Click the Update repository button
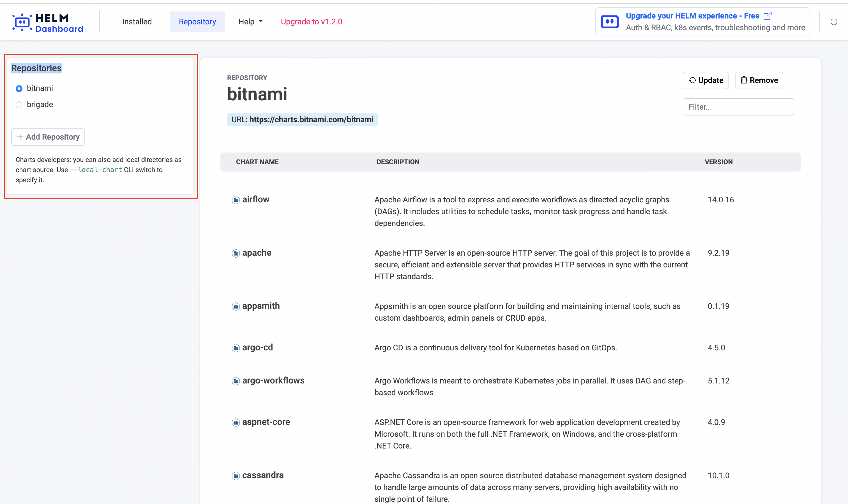The image size is (848, 504). [x=706, y=80]
